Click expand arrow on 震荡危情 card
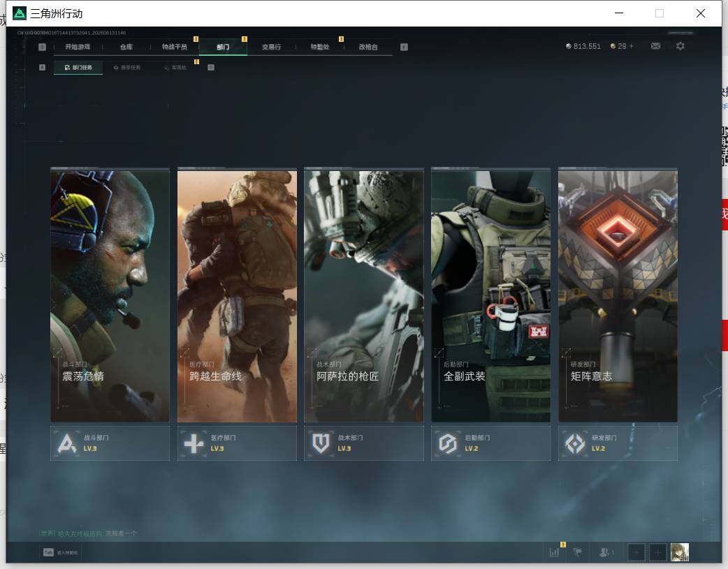Viewport: 728px width, 569px height. click(57, 353)
